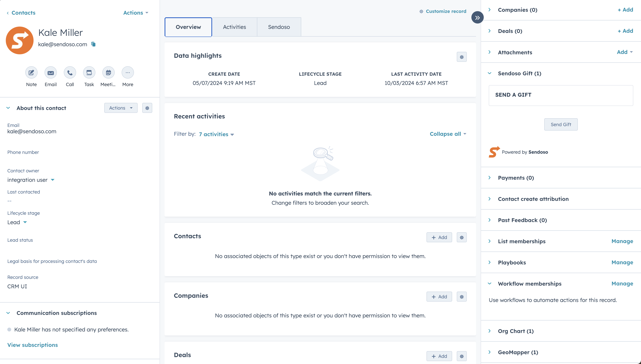
Task: Open the Attachments Add dropdown
Action: pyautogui.click(x=624, y=52)
